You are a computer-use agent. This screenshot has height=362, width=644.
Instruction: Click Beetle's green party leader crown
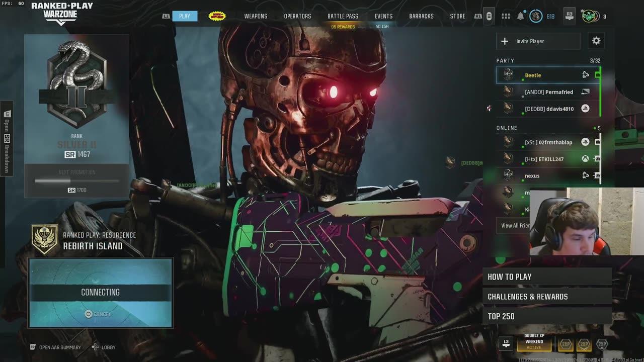(x=597, y=75)
